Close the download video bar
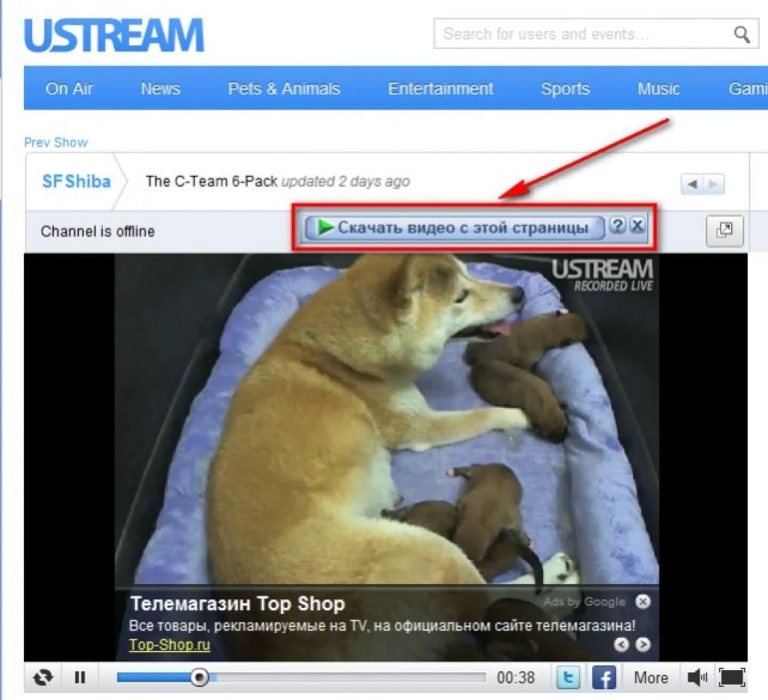 coord(637,225)
